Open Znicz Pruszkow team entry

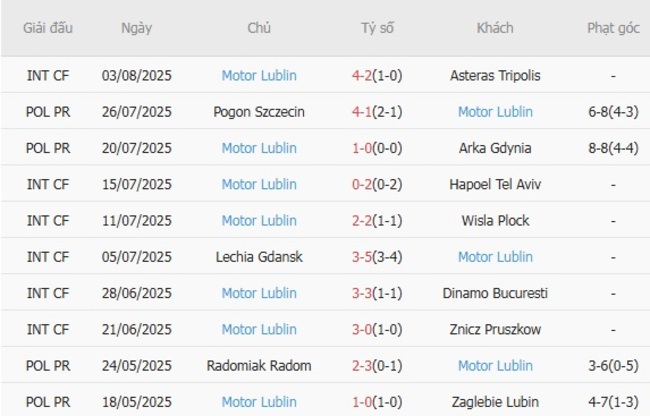[x=495, y=329]
